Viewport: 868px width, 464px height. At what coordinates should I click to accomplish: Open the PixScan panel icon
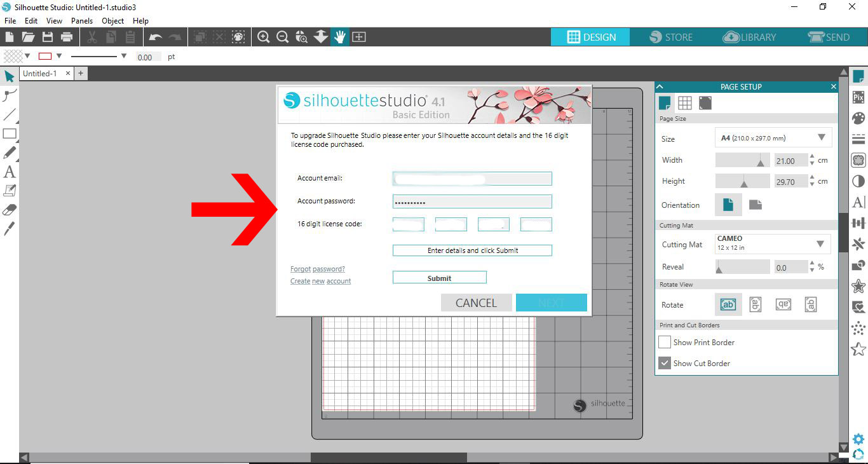click(x=858, y=97)
